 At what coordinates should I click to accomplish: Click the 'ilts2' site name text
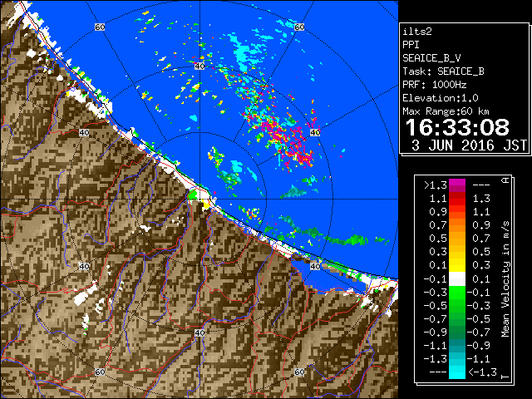[x=417, y=32]
